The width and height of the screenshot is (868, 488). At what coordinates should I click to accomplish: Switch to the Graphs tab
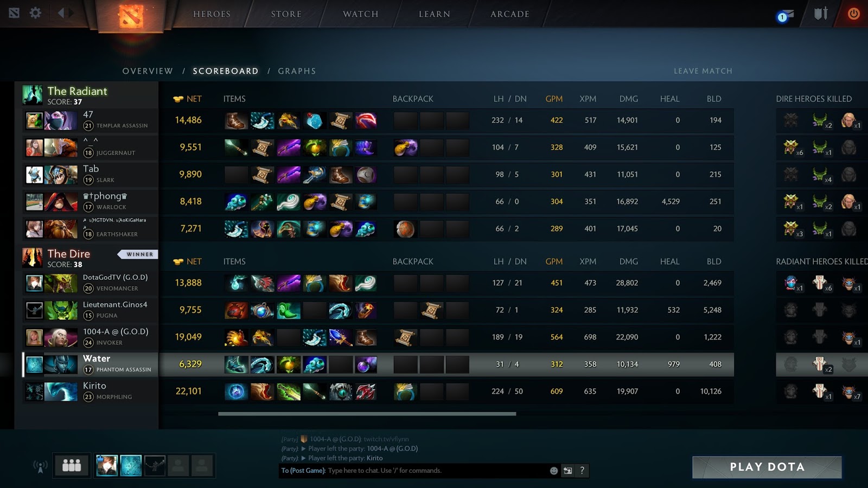297,71
